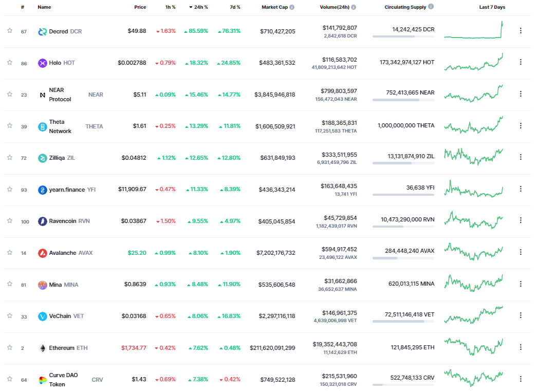Sort the table by 24h % column
The width and height of the screenshot is (537, 392).
199,7
